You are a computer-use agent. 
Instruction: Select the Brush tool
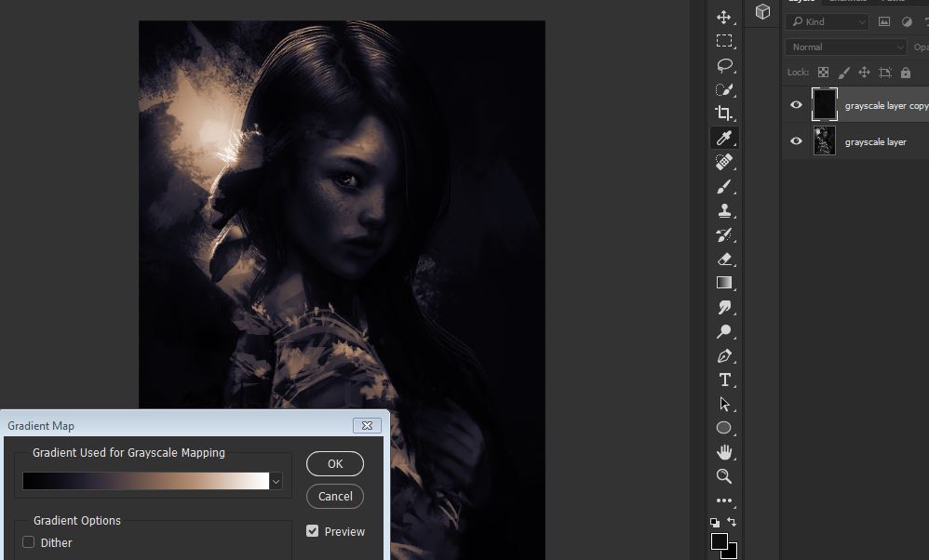pyautogui.click(x=723, y=186)
